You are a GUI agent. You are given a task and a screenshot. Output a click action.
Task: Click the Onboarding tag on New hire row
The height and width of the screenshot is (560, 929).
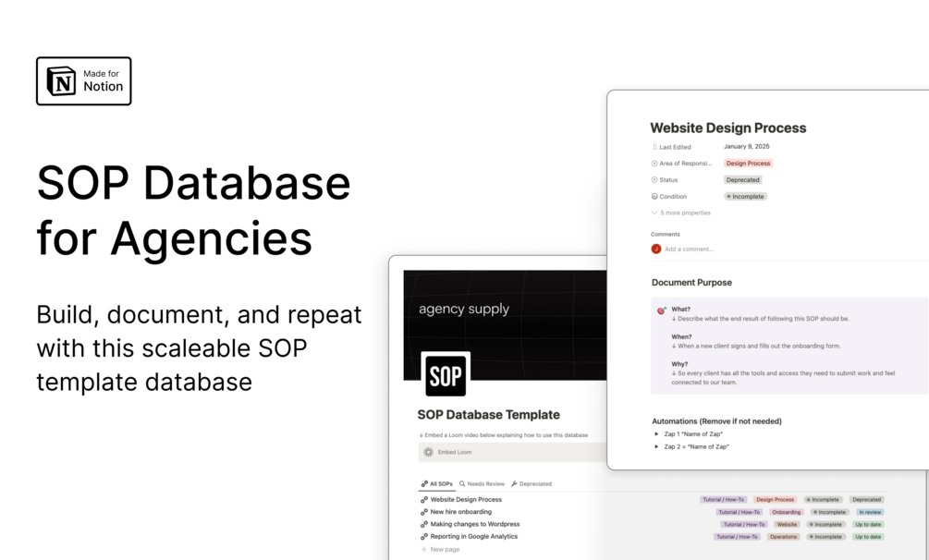click(787, 513)
